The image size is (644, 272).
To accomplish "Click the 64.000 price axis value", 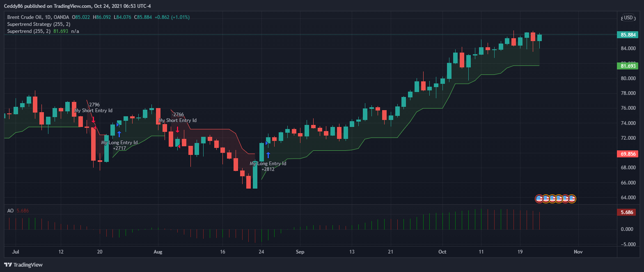I will tap(628, 198).
